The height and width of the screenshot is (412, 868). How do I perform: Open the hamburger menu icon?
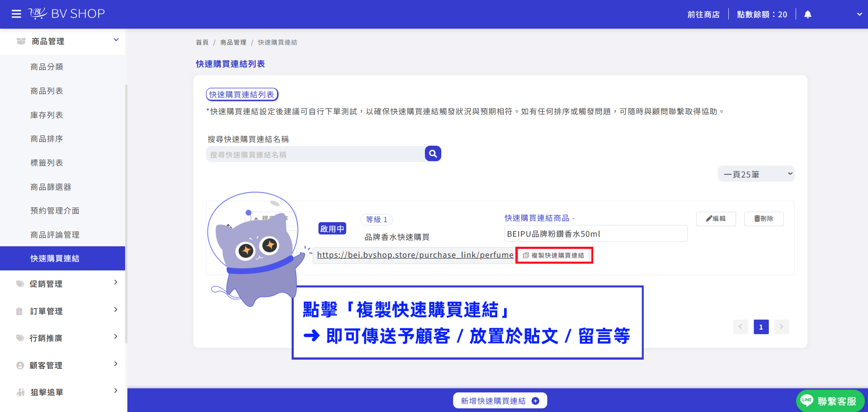point(16,14)
